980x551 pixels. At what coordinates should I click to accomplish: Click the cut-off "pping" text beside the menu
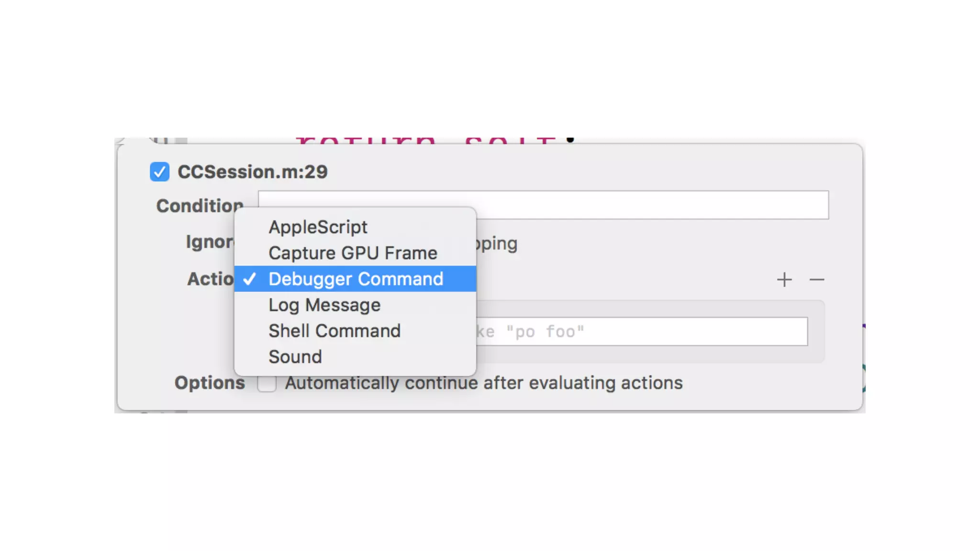tap(497, 243)
